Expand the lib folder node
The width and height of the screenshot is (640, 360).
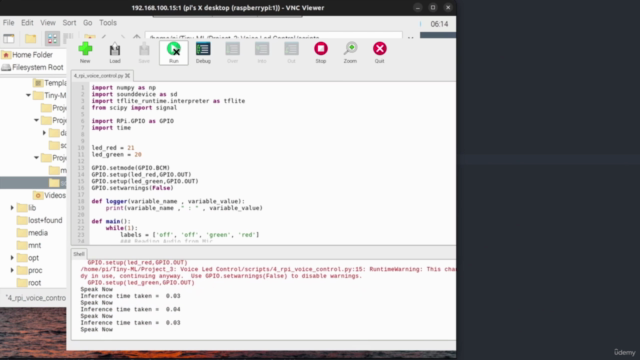(x=12, y=208)
